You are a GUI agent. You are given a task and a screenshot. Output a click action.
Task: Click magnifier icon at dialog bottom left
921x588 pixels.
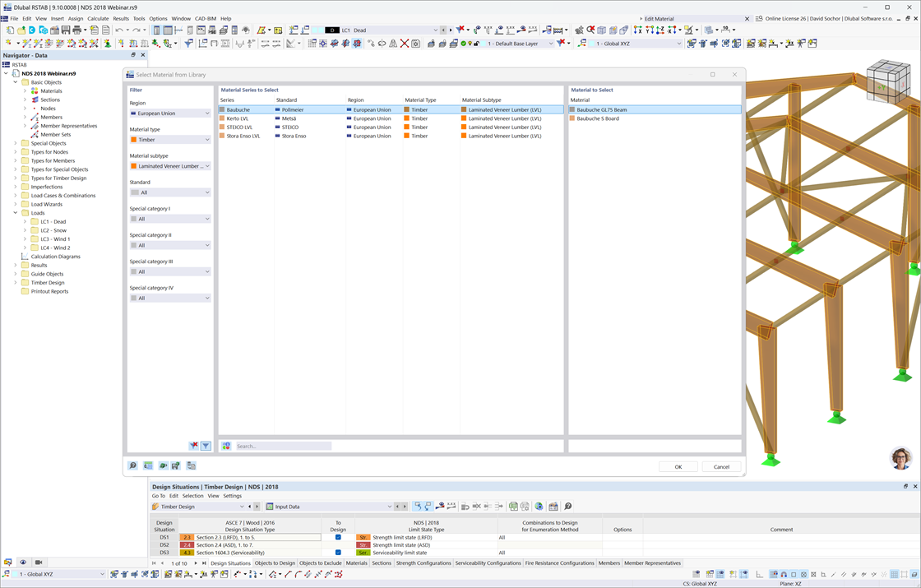coord(132,465)
